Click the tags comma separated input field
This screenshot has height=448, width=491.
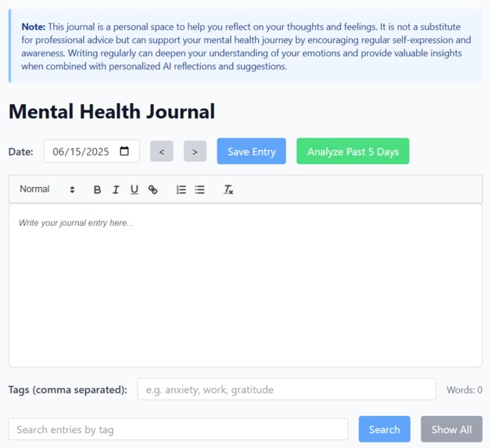[287, 389]
